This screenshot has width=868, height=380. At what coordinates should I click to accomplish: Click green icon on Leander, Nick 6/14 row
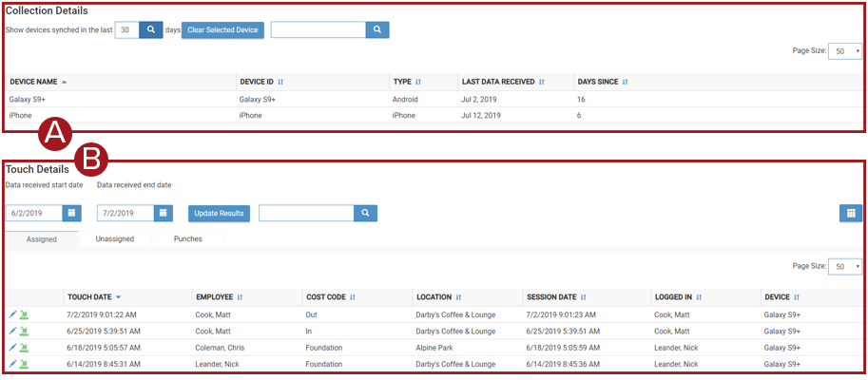(x=24, y=364)
